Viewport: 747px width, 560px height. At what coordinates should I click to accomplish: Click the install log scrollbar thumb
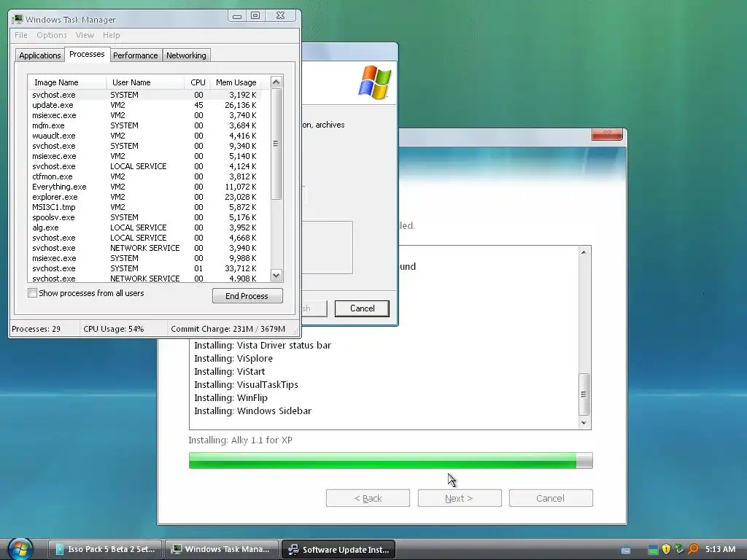(584, 394)
